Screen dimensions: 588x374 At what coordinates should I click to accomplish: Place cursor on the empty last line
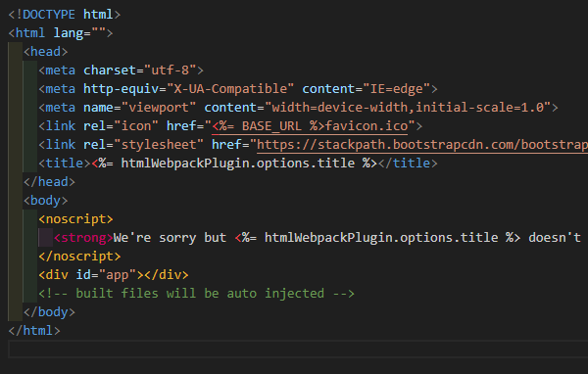(298, 350)
